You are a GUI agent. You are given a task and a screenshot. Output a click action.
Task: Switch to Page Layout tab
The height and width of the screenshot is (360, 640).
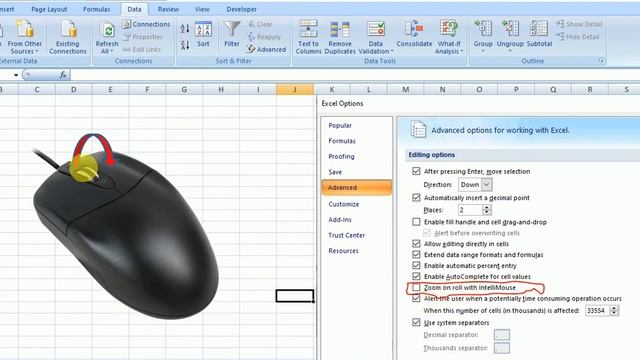pyautogui.click(x=49, y=9)
